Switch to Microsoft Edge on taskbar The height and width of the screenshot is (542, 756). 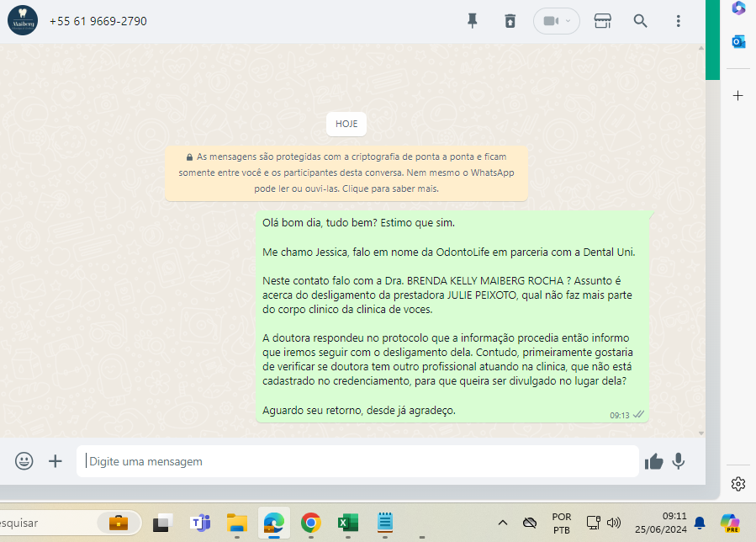coord(274,523)
